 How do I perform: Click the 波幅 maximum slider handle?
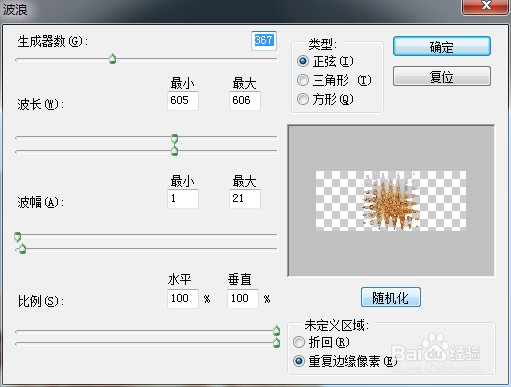(22, 249)
